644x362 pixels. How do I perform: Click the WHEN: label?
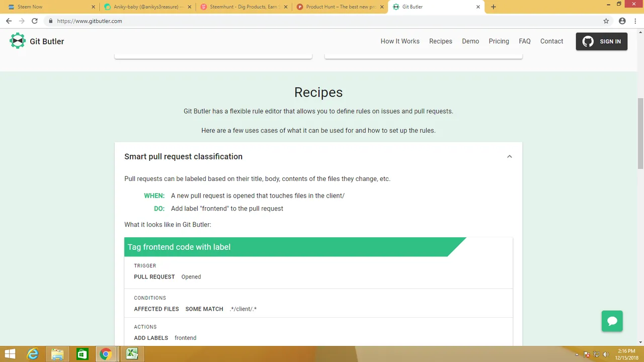(154, 196)
